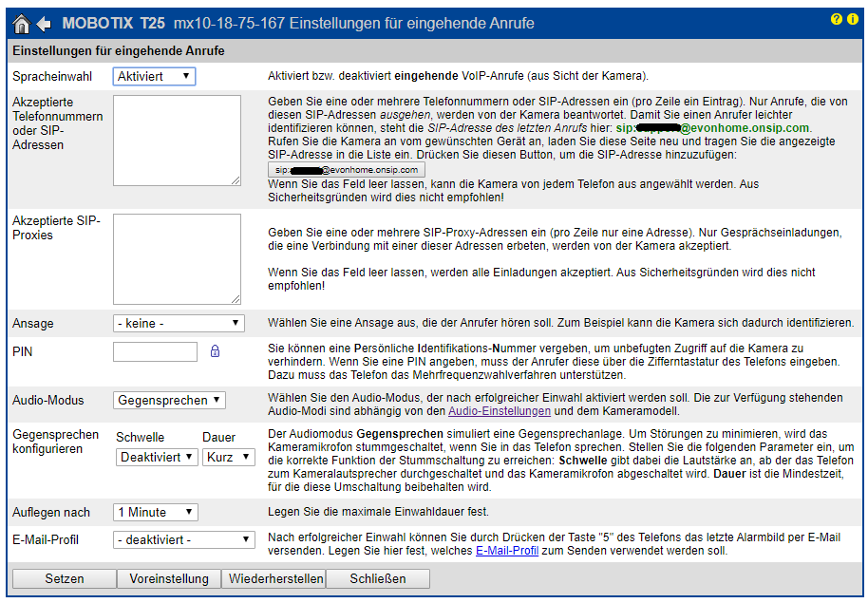Expand the Auflegen nach dropdown

(155, 512)
